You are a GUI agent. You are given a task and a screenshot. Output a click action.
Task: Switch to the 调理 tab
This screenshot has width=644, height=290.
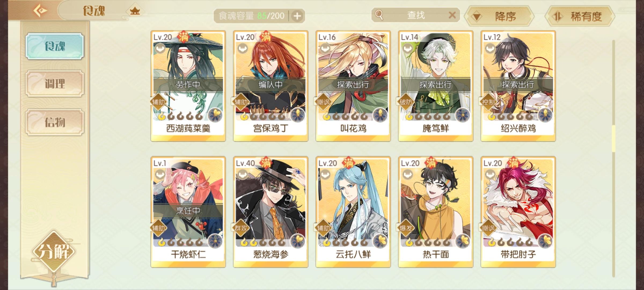coord(55,84)
